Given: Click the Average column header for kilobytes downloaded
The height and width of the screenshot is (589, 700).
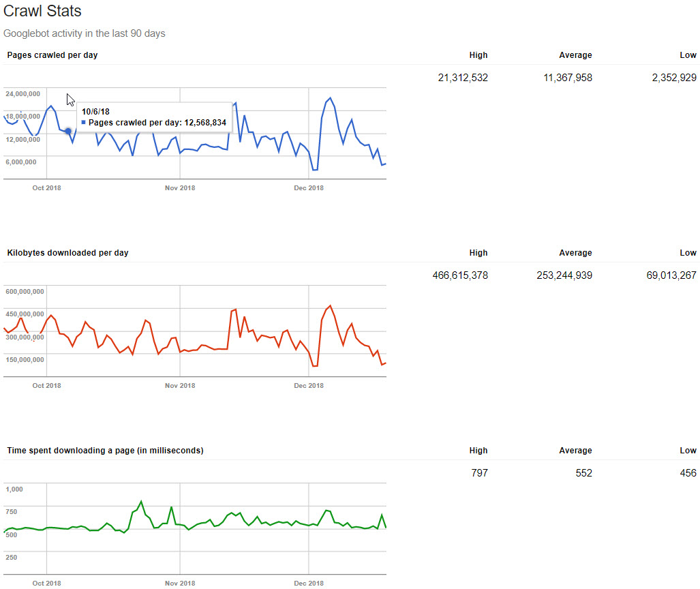Looking at the screenshot, I should coord(576,253).
